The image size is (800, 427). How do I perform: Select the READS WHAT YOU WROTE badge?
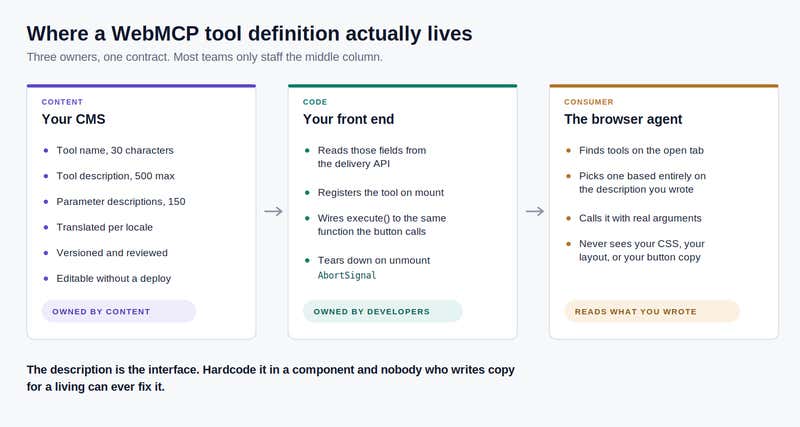(x=652, y=311)
